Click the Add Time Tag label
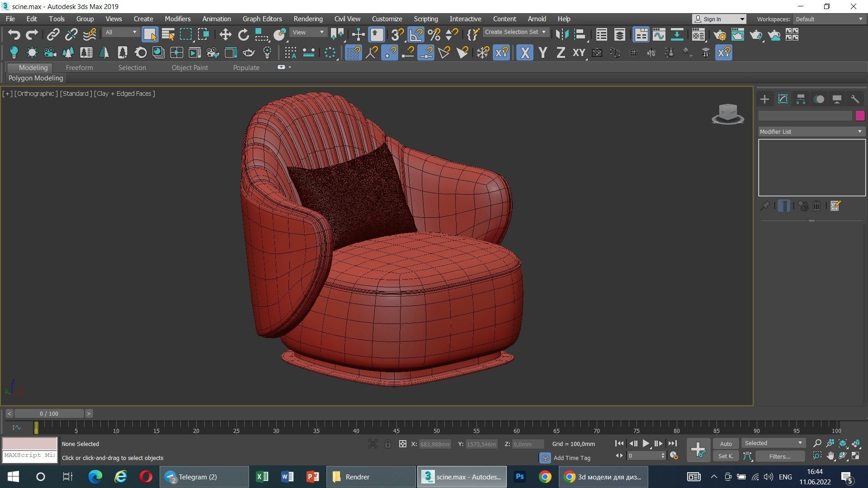This screenshot has width=868, height=488. pyautogui.click(x=571, y=458)
